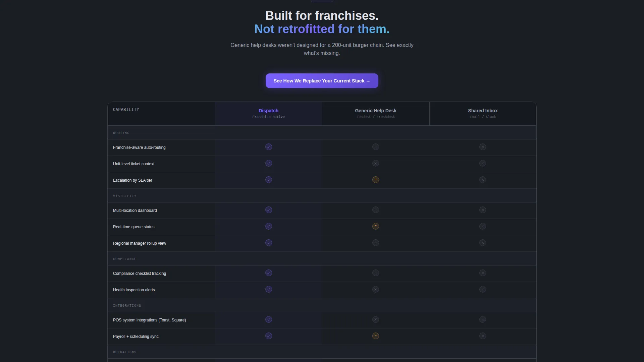The height and width of the screenshot is (362, 644).
Task: Click the Health inspection alerts label
Action: pos(134,290)
